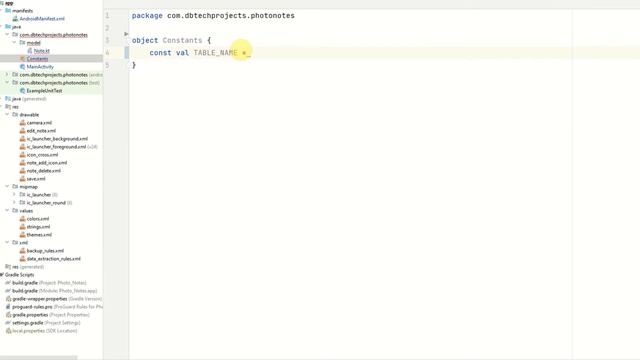Viewport: 640px width, 360px height.
Task: Collapse the values folder
Action: [x=7, y=211]
